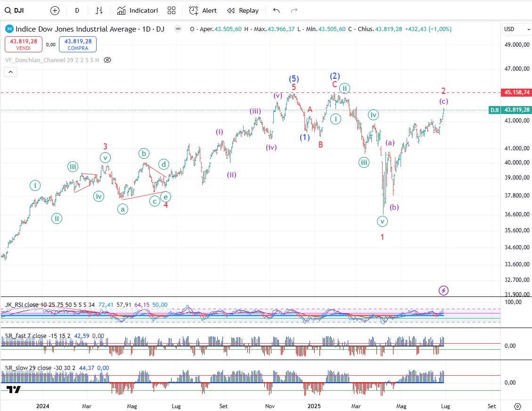Click the TradingView logo in corner

[14, 390]
